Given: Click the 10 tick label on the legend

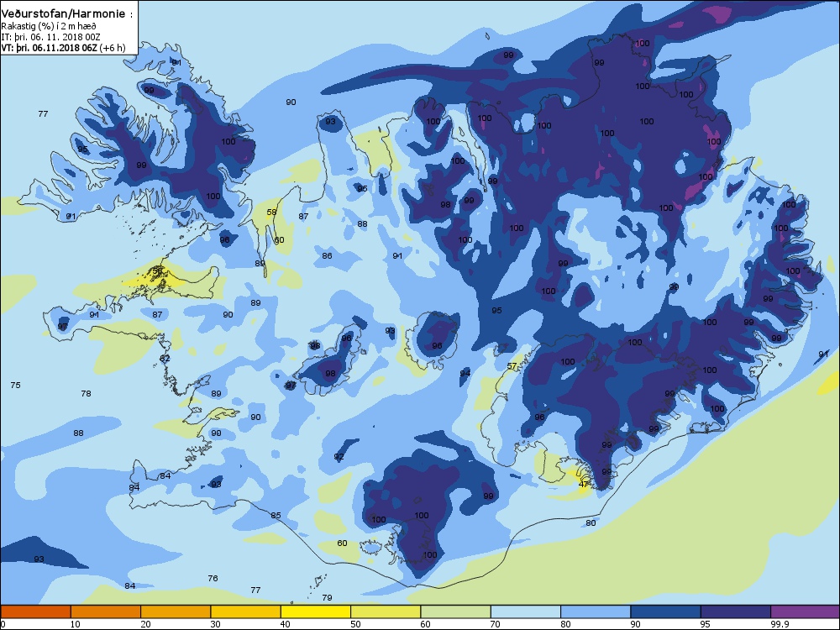Looking at the screenshot, I should pos(76,624).
